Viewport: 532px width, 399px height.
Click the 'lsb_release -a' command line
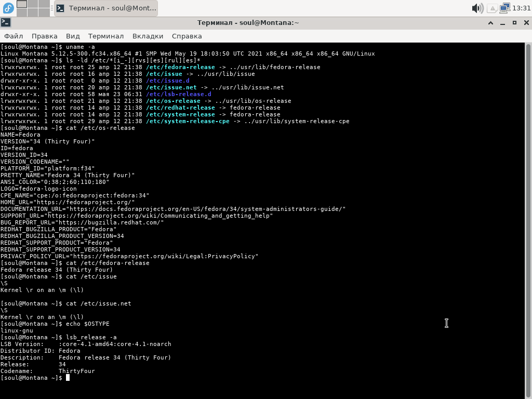click(59, 337)
